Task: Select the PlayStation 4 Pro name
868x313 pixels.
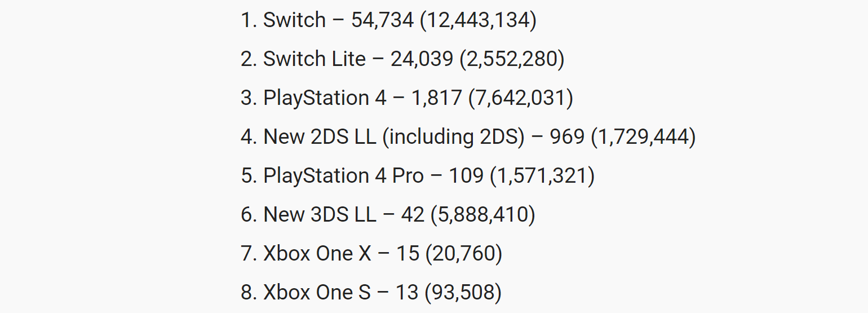Action: [343, 176]
